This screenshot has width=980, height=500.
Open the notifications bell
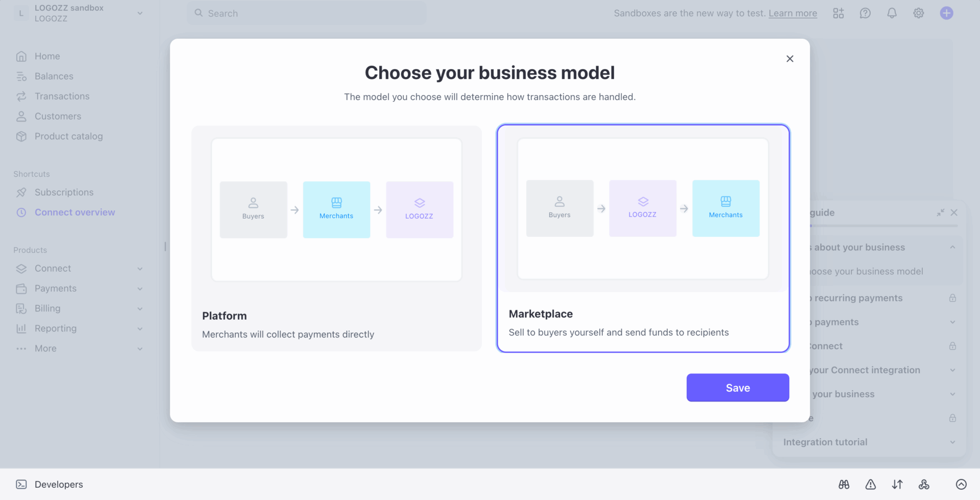click(x=892, y=13)
